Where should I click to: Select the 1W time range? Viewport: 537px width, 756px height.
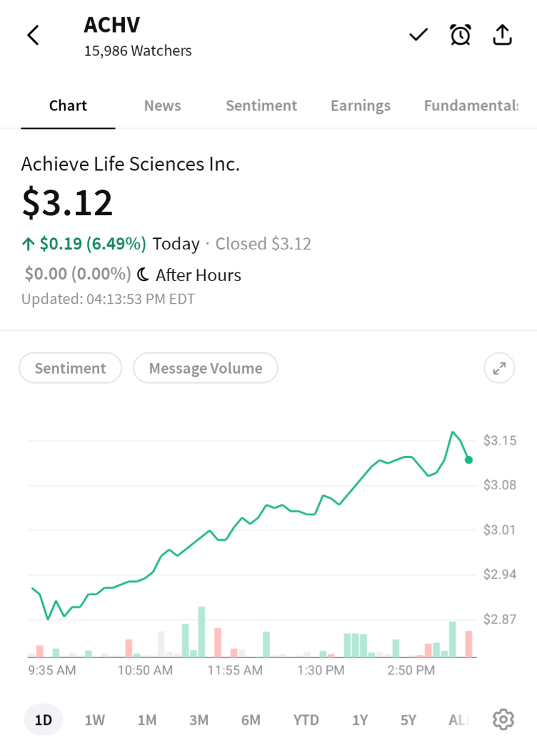(x=95, y=720)
